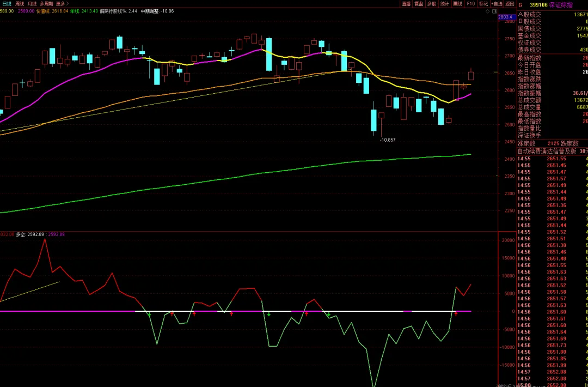
Task: Click the G flag beside 399106
Action: (520, 5)
